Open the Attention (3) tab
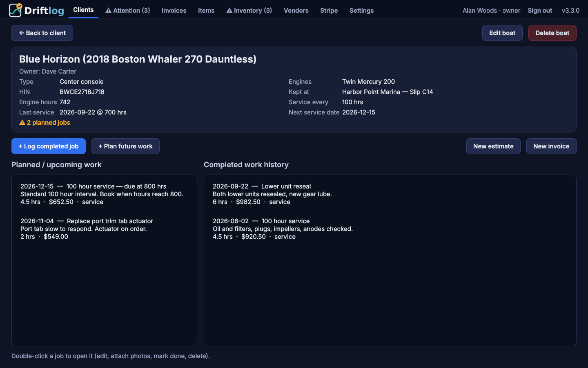Image resolution: width=588 pixels, height=368 pixels. coord(128,10)
